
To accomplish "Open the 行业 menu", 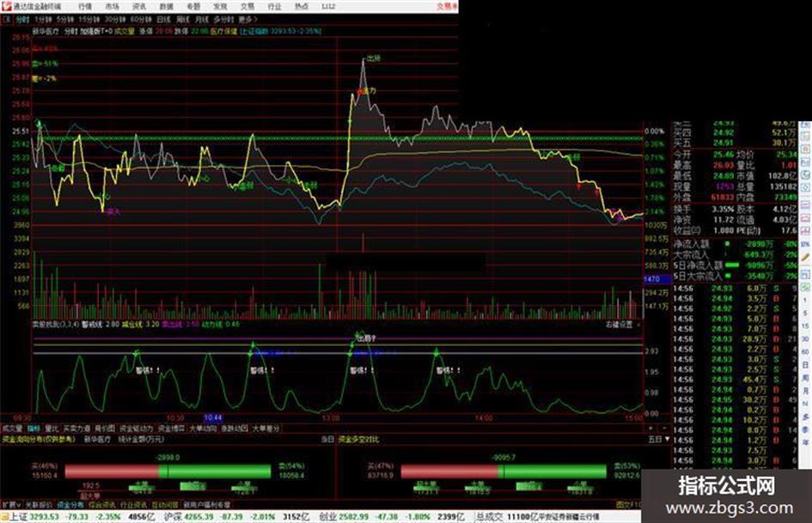I will coord(274,6).
